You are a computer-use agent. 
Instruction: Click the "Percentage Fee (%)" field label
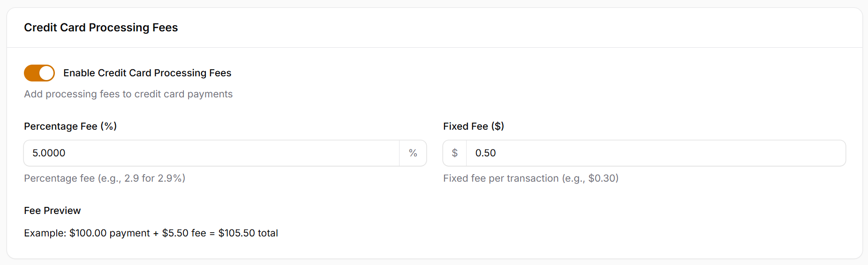pyautogui.click(x=70, y=126)
